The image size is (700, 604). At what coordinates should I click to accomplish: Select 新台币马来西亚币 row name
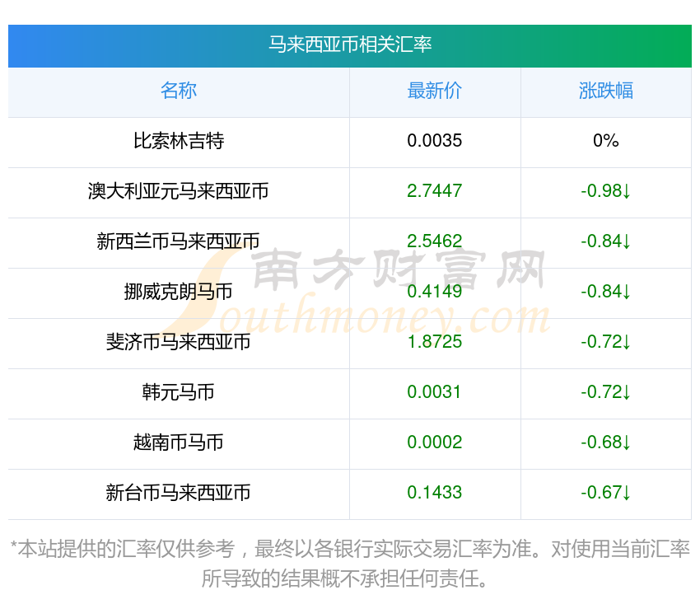pyautogui.click(x=179, y=493)
